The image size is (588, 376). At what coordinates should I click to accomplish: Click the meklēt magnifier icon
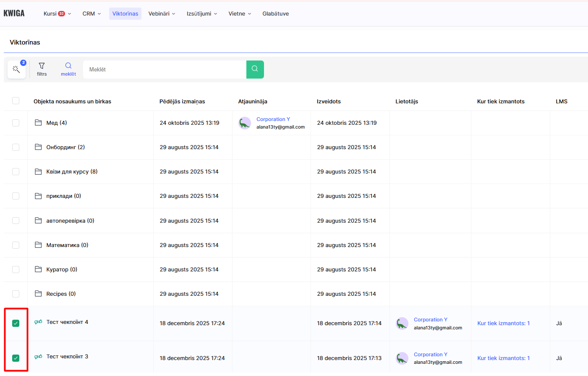pyautogui.click(x=68, y=66)
